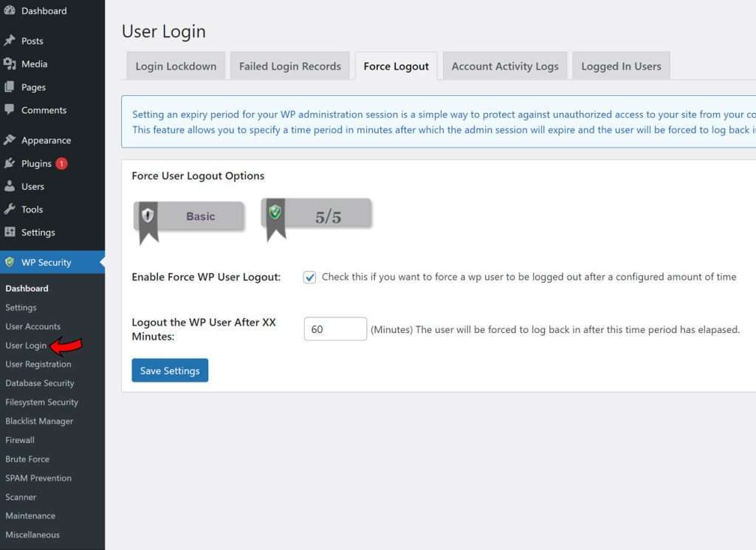Select the Posts pushpin icon
The image size is (756, 550).
tap(9, 41)
